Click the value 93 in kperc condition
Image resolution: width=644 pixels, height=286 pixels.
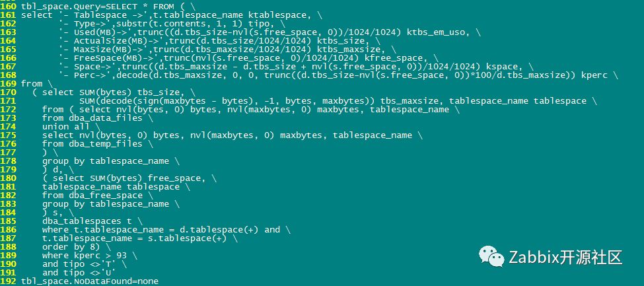tap(121, 256)
